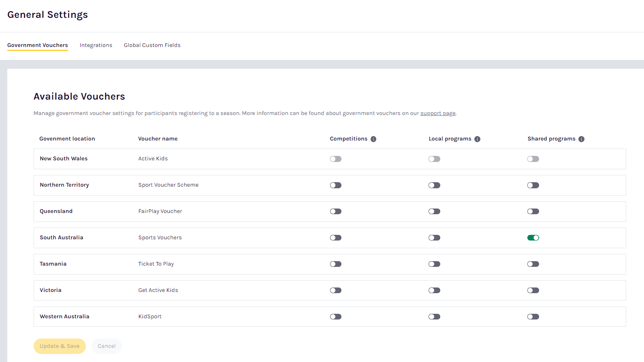The image size is (644, 362).
Task: Toggle New South Wales Competitions switch
Action: [x=336, y=159]
